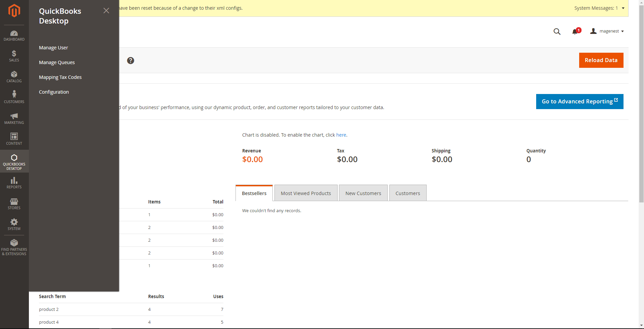Close the QuickBooks Desktop submenu panel
This screenshot has height=329, width=644.
point(106,11)
